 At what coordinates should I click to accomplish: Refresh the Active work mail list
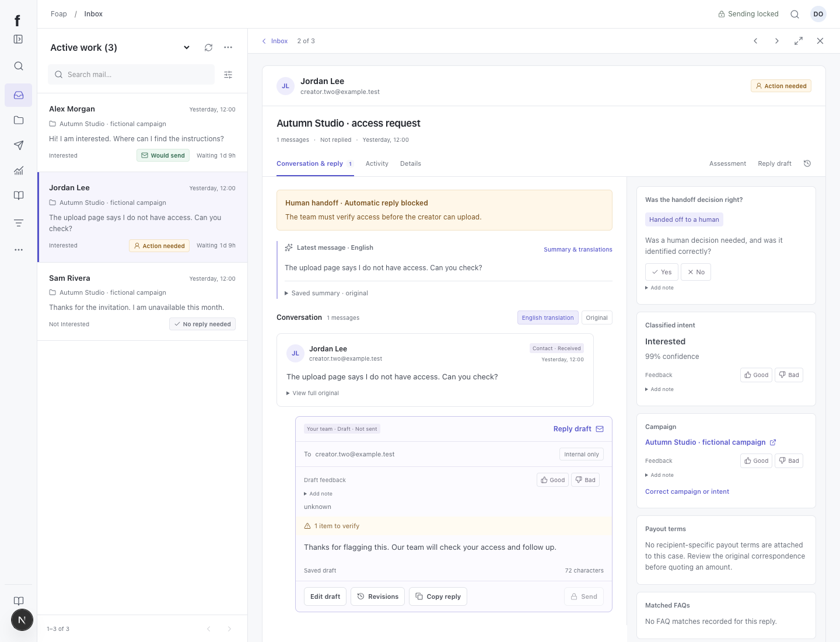coord(208,47)
